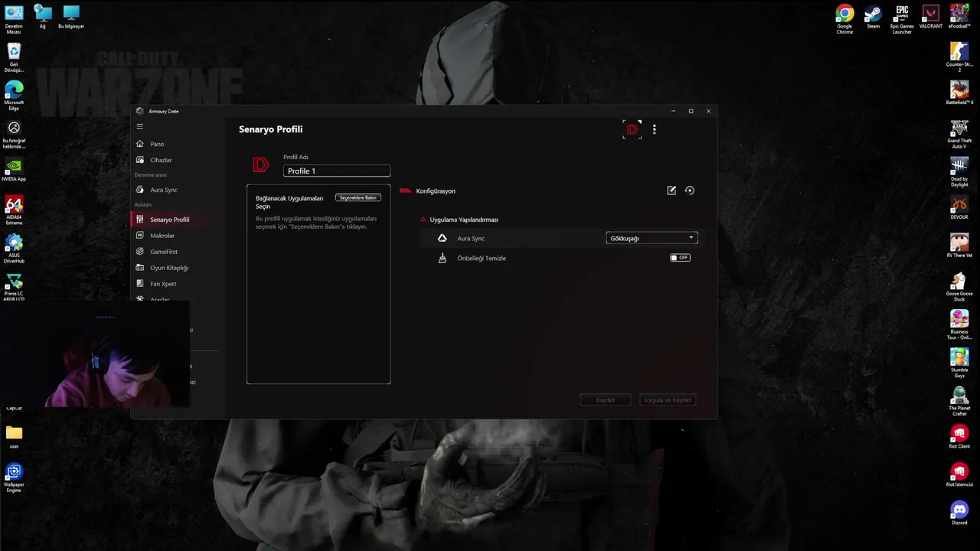
Task: Open the Ağ network desktop icon
Action: [43, 17]
